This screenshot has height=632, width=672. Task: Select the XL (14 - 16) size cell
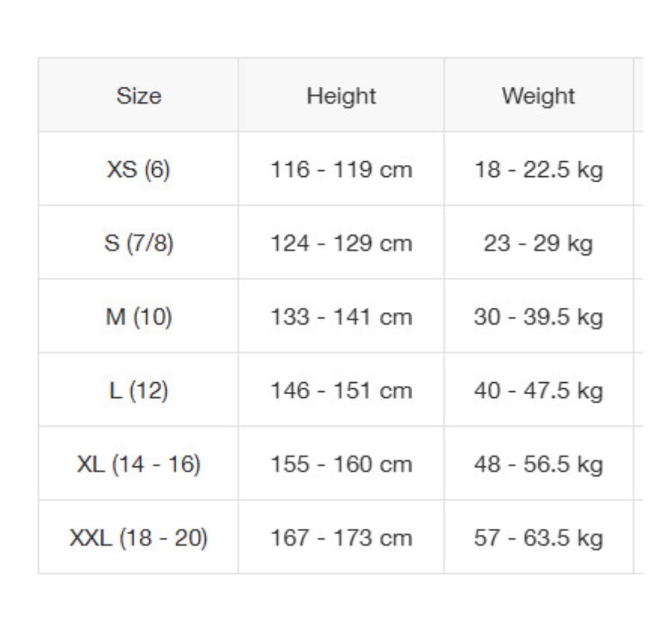point(139,464)
